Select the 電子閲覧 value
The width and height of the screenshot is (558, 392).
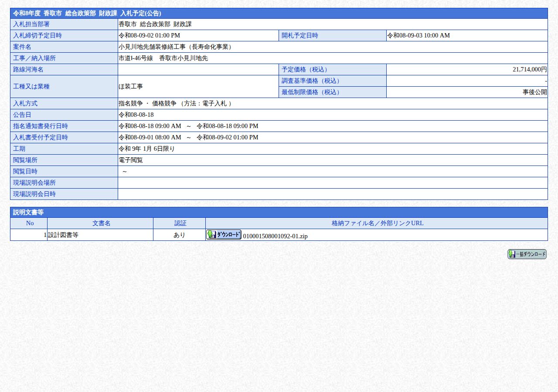pyautogui.click(x=131, y=160)
